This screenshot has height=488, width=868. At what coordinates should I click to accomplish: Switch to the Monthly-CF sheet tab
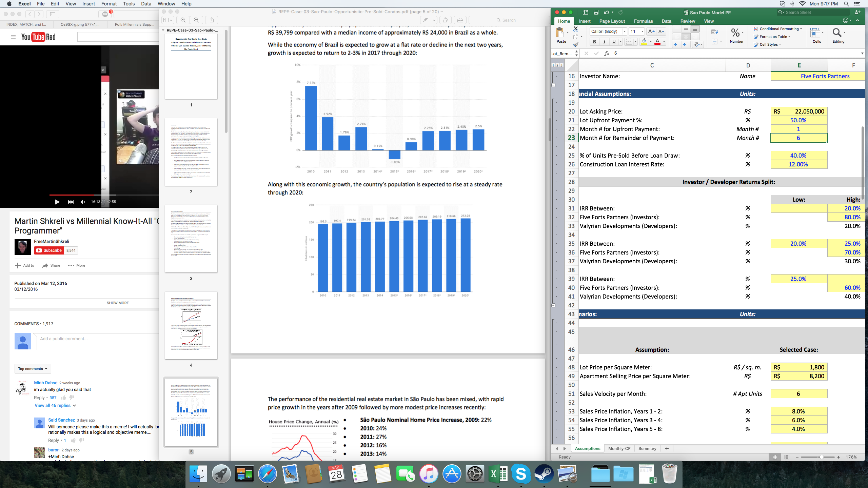point(619,448)
